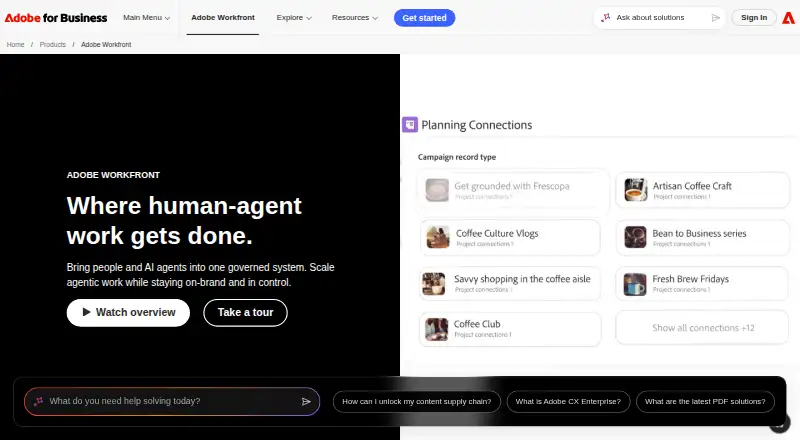Choose 'What is Adobe CX Enterprise?' suggestion
Viewport: 800px width, 440px height.
(x=568, y=402)
